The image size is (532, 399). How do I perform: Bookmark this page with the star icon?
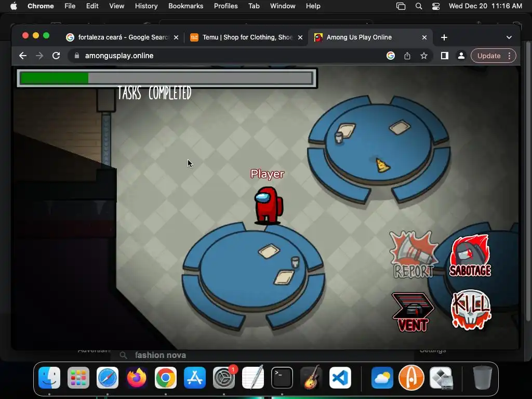point(424,56)
